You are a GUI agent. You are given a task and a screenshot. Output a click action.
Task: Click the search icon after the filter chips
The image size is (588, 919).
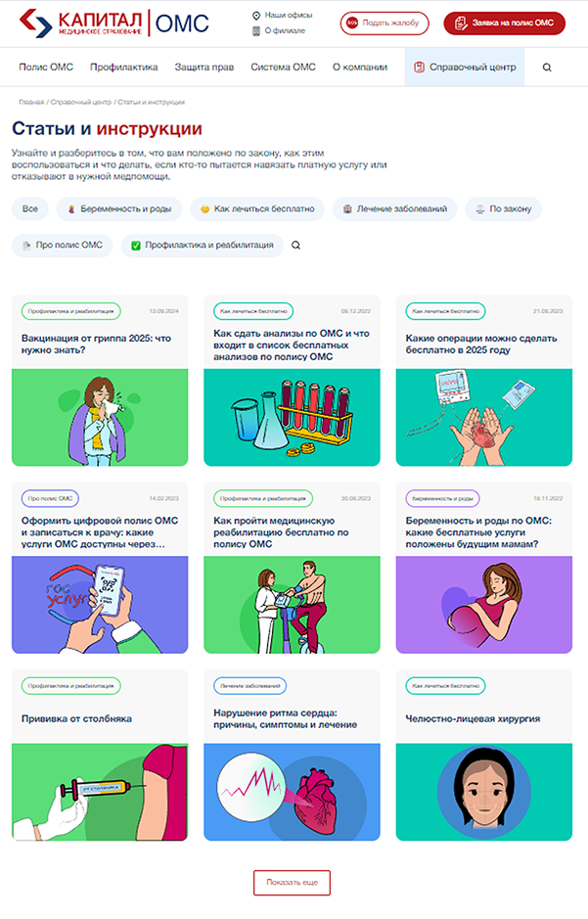coord(295,246)
